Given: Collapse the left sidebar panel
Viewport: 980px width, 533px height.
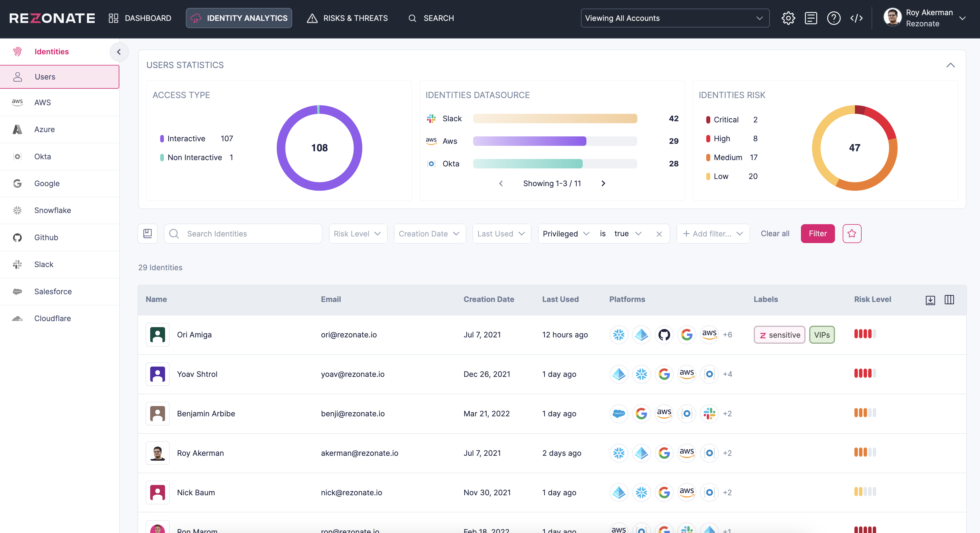Looking at the screenshot, I should tap(119, 52).
